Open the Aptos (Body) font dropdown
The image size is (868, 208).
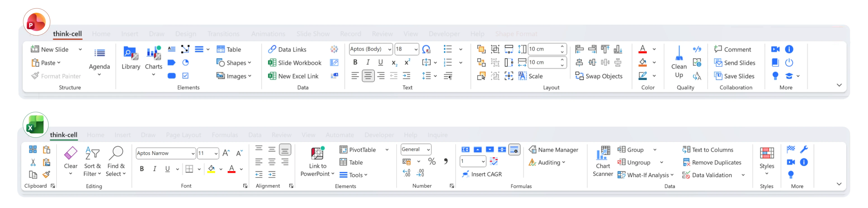pos(389,49)
